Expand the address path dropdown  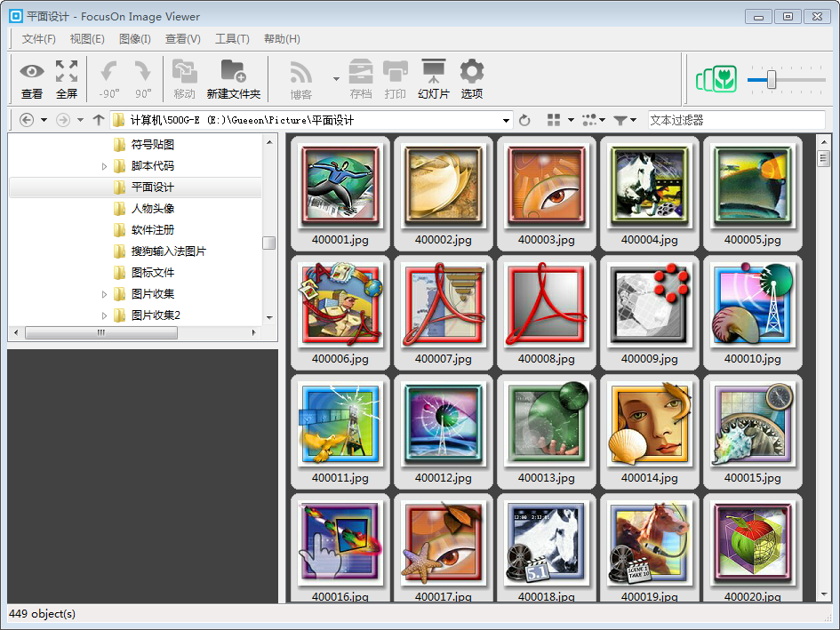pyautogui.click(x=507, y=120)
